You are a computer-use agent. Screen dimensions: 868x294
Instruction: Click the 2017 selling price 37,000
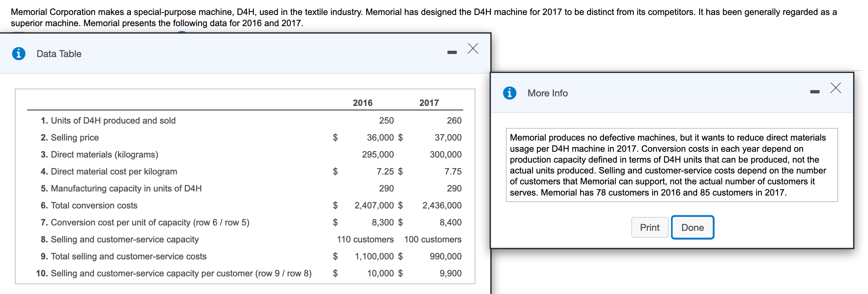448,137
